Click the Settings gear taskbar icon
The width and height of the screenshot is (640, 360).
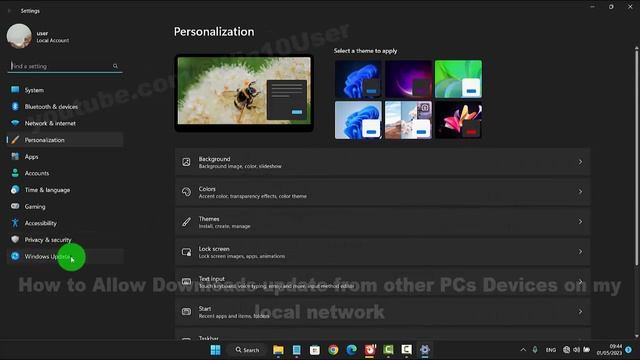pyautogui.click(x=425, y=350)
